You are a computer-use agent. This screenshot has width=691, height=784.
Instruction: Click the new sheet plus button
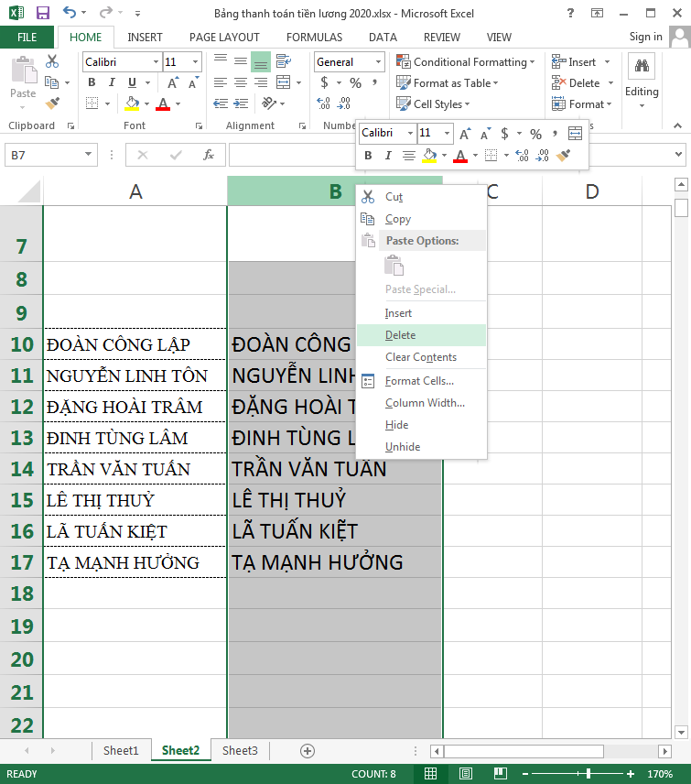tap(308, 751)
